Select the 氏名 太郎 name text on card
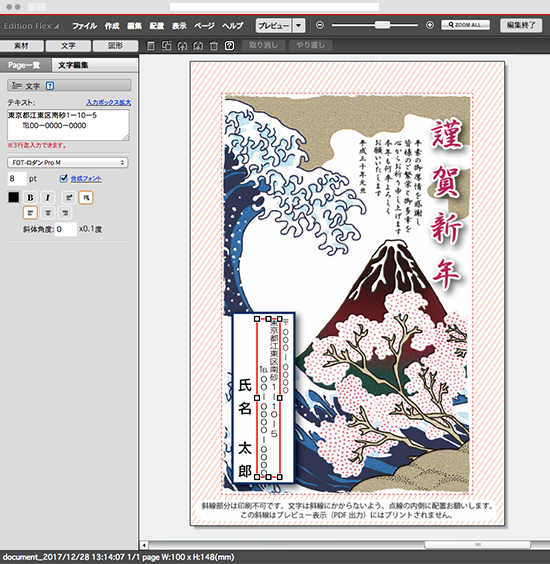This screenshot has height=564, width=550. click(x=245, y=427)
